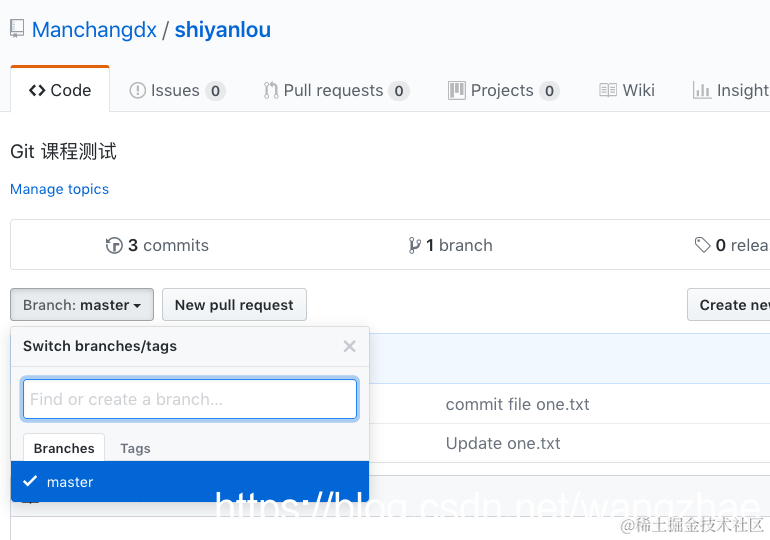
Task: Click the Issues exclamation icon
Action: pyautogui.click(x=137, y=90)
